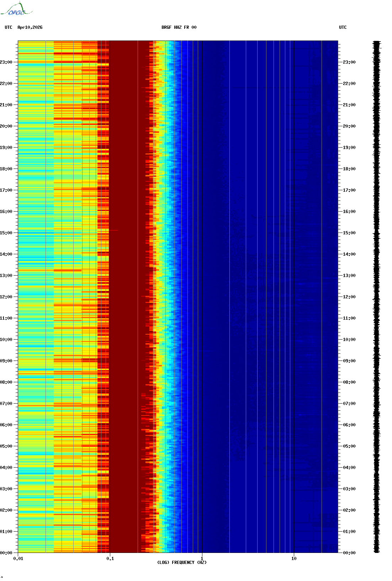This screenshot has width=392, height=581.
Task: Click the seismogram waveform trace strip
Action: [377, 297]
